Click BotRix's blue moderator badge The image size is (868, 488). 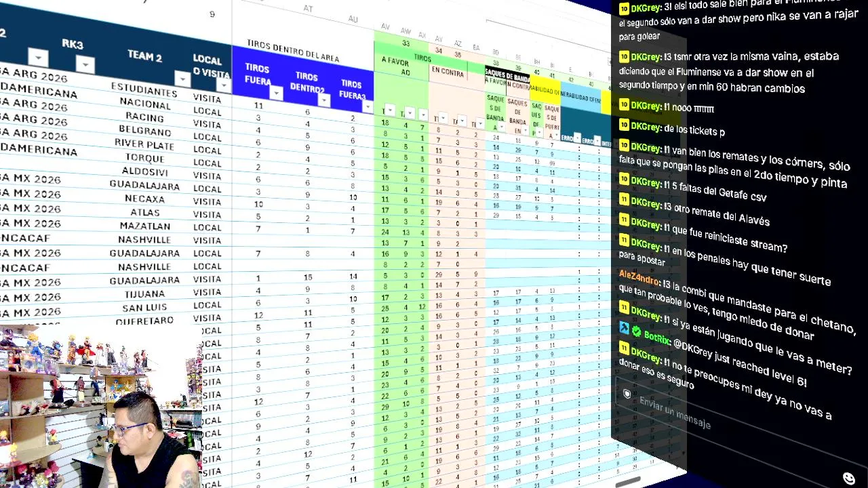point(625,328)
